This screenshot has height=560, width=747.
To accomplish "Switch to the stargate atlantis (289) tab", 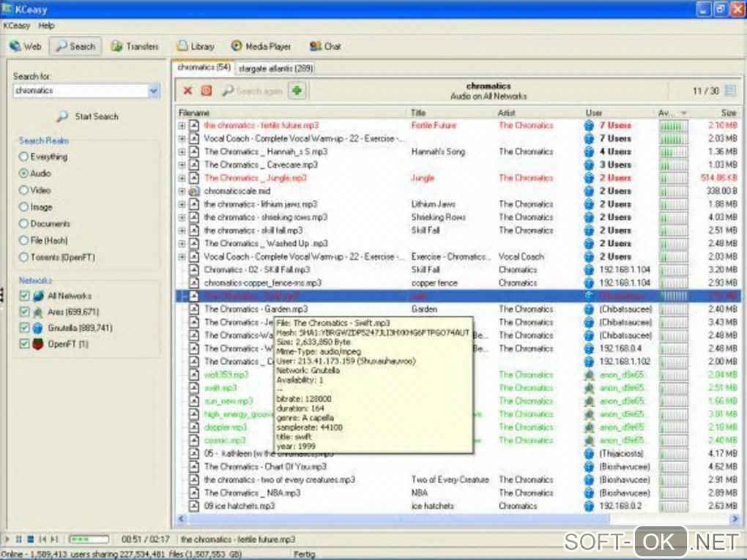I will pyautogui.click(x=276, y=69).
